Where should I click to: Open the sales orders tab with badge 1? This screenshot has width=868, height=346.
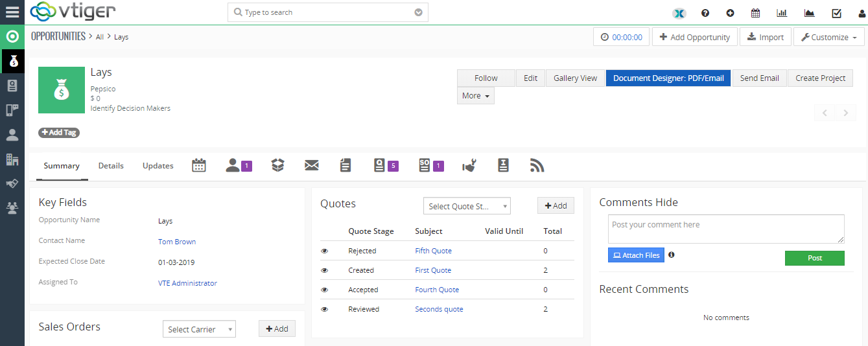tap(431, 166)
